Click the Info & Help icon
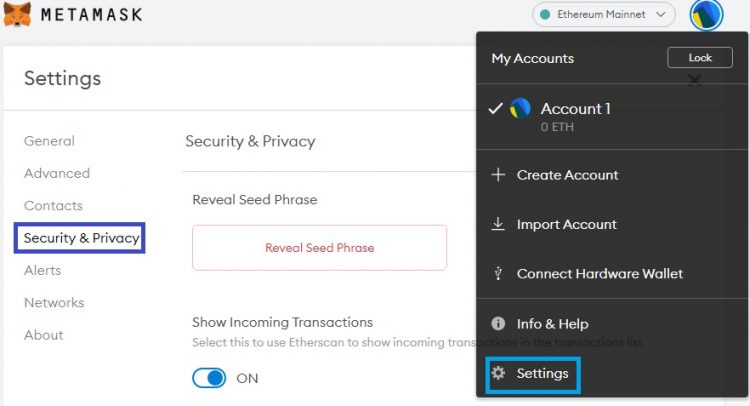 coord(498,324)
